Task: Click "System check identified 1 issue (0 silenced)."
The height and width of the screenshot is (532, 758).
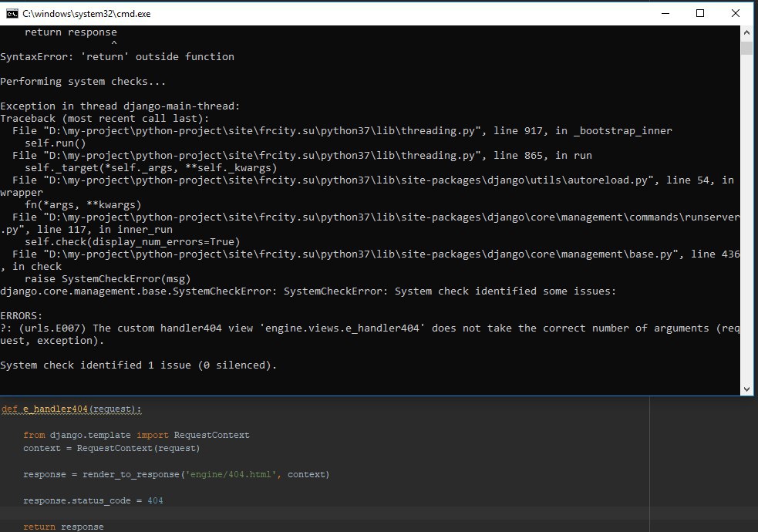Action: [x=138, y=365]
